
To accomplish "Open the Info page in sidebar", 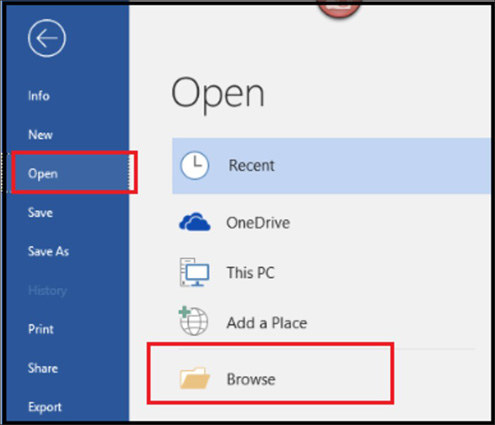I will point(39,96).
